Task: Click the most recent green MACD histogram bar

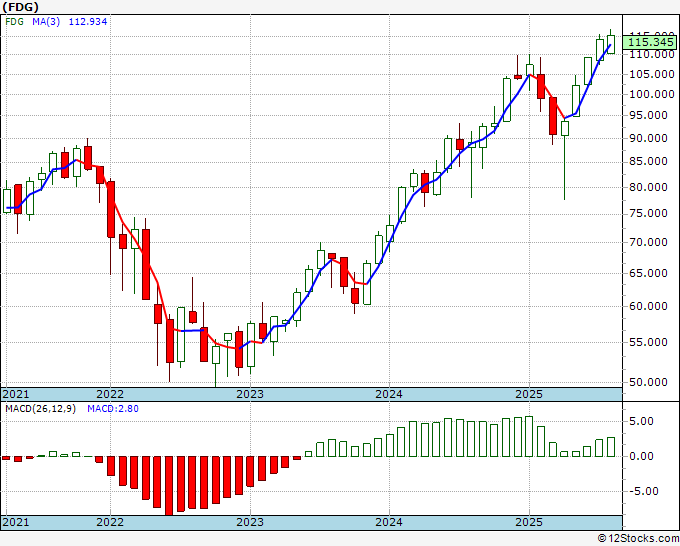Action: click(x=611, y=447)
